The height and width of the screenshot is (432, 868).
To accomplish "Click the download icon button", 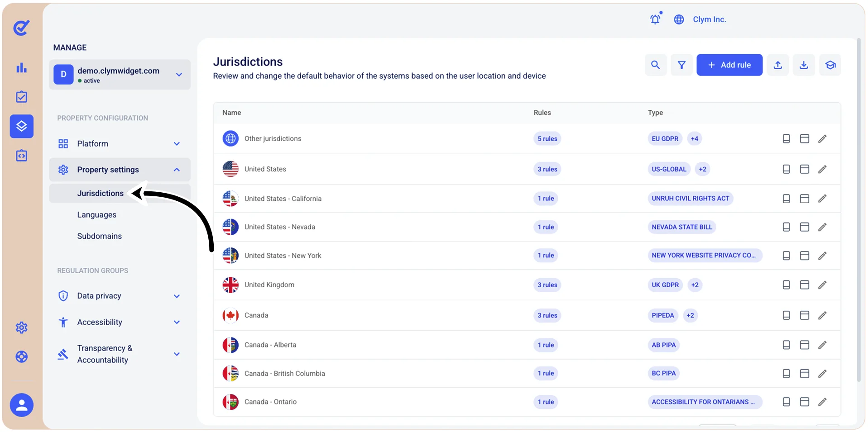I will pyautogui.click(x=804, y=65).
